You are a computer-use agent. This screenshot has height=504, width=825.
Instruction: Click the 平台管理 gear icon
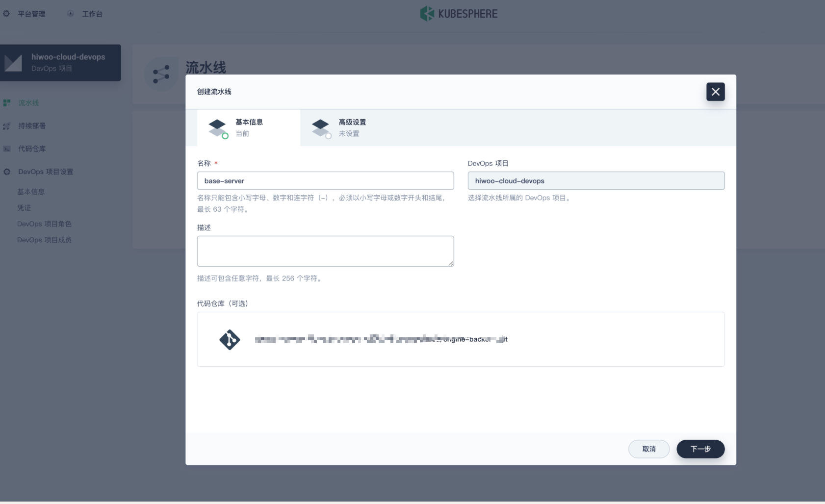pos(6,14)
